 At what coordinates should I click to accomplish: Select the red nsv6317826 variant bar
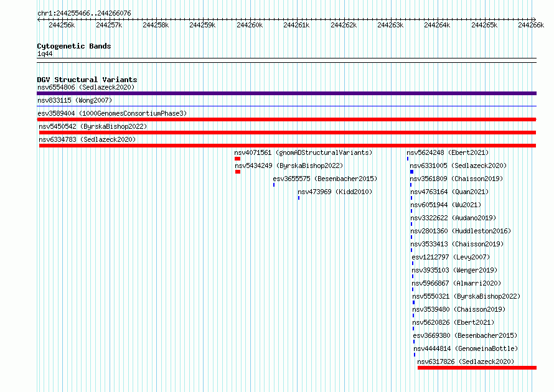pyautogui.click(x=477, y=368)
